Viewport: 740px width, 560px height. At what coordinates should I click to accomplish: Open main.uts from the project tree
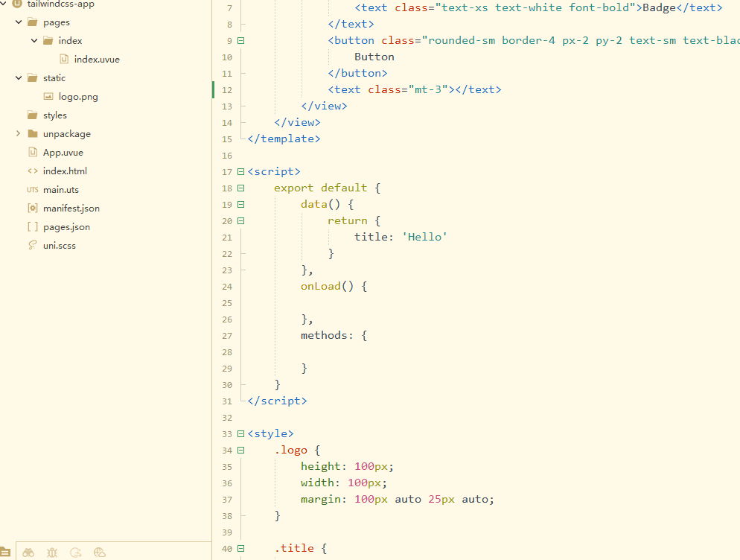point(60,190)
